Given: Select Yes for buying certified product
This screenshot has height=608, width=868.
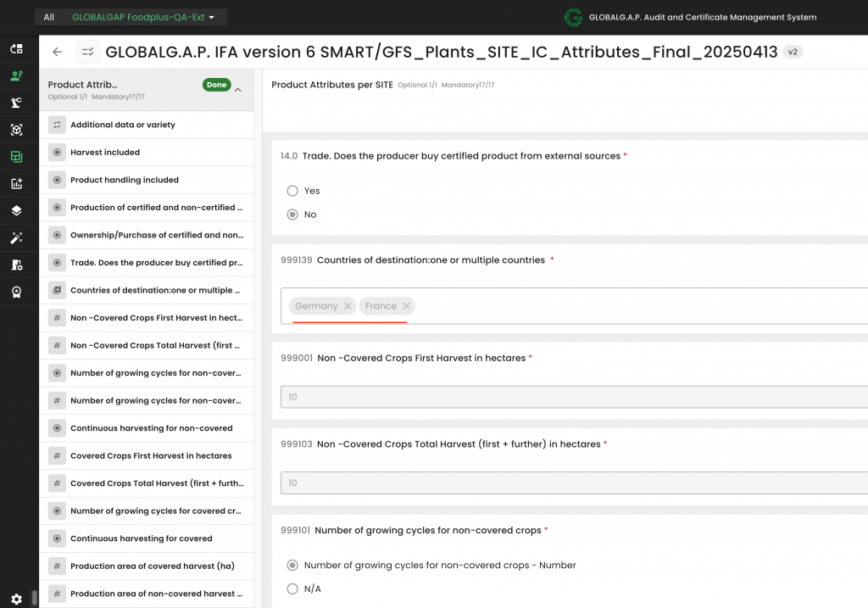Looking at the screenshot, I should 292,191.
